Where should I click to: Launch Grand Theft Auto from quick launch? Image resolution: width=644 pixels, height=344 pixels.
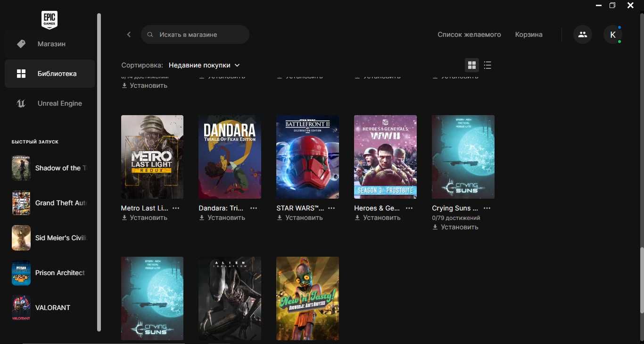coord(50,203)
